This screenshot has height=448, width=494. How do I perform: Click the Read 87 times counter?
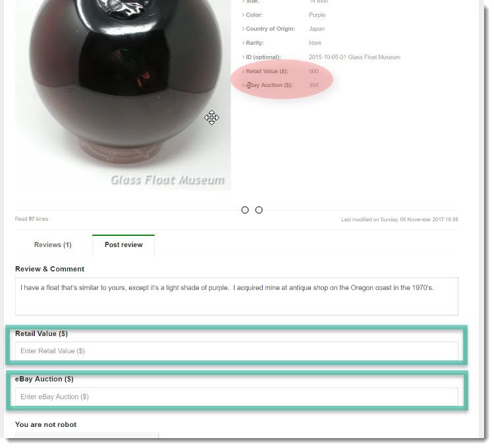click(32, 219)
